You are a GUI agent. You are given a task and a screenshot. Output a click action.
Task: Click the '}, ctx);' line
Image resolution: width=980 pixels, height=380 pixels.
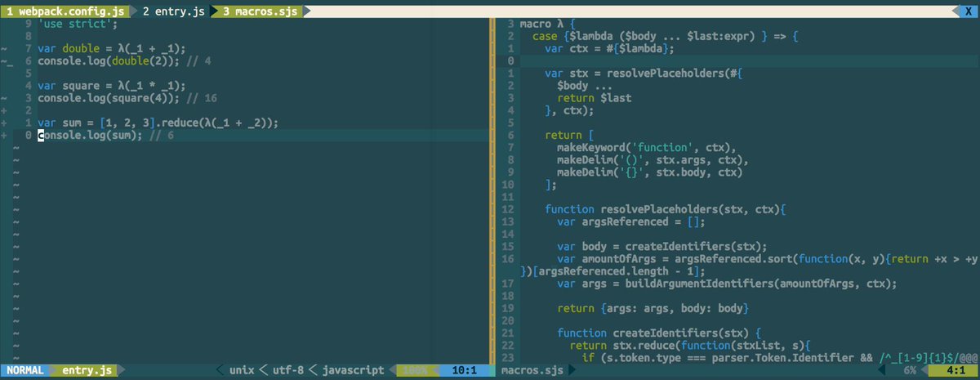568,110
